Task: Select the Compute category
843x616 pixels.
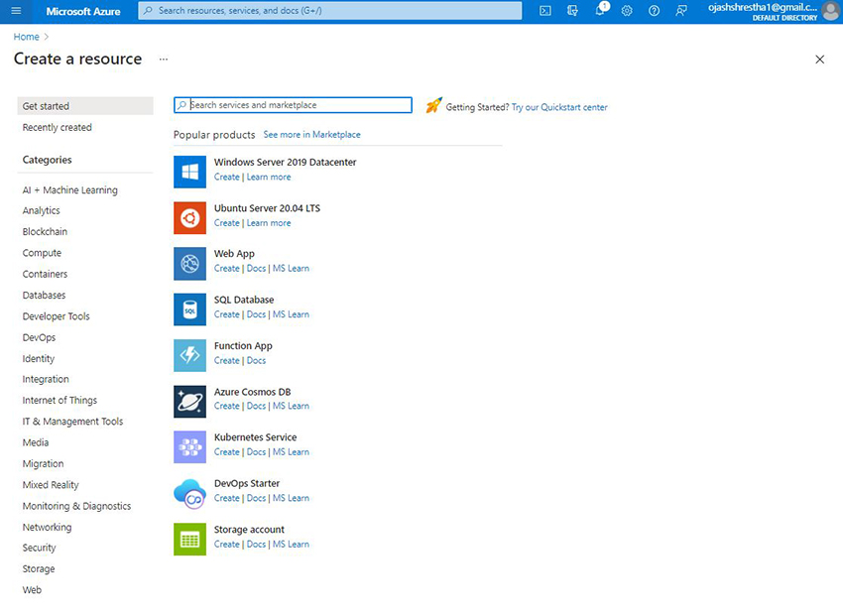Action: 42,253
